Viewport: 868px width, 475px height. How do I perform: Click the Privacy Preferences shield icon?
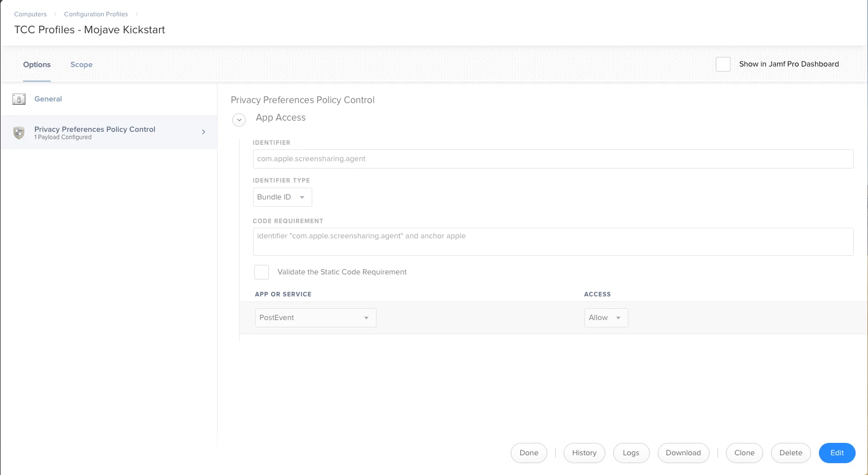click(19, 132)
